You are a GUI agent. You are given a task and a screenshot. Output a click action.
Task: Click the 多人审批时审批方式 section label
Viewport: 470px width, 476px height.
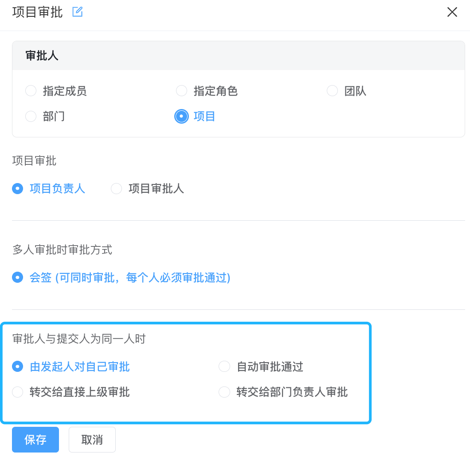(62, 250)
